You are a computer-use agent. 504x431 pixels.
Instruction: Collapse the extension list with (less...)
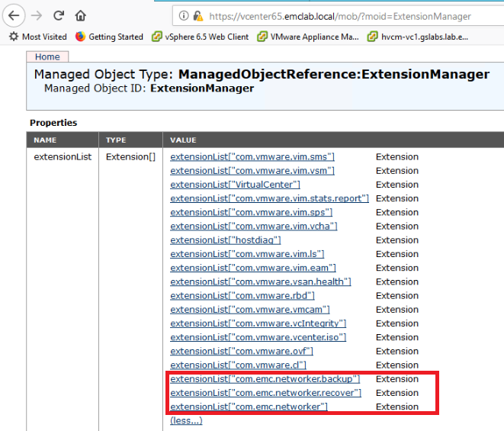tap(186, 420)
